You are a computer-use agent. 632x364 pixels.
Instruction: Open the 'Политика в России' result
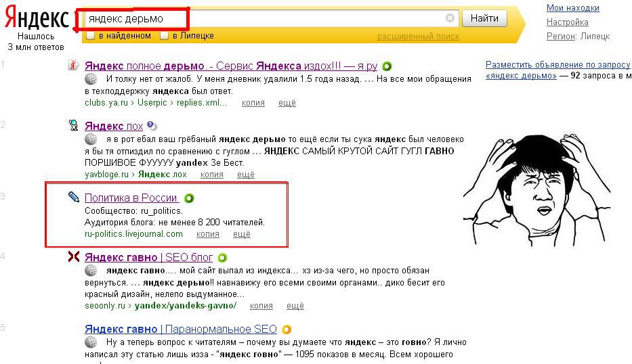(131, 198)
